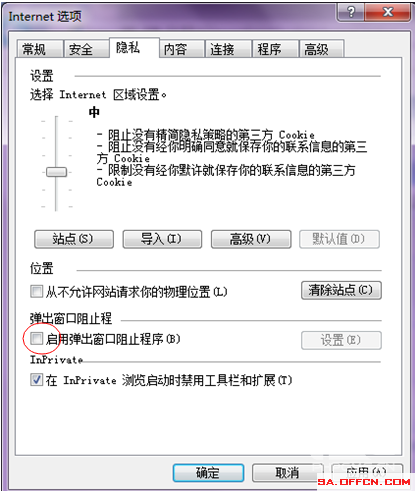
Task: Click the 导入(I) button
Action: coord(162,239)
